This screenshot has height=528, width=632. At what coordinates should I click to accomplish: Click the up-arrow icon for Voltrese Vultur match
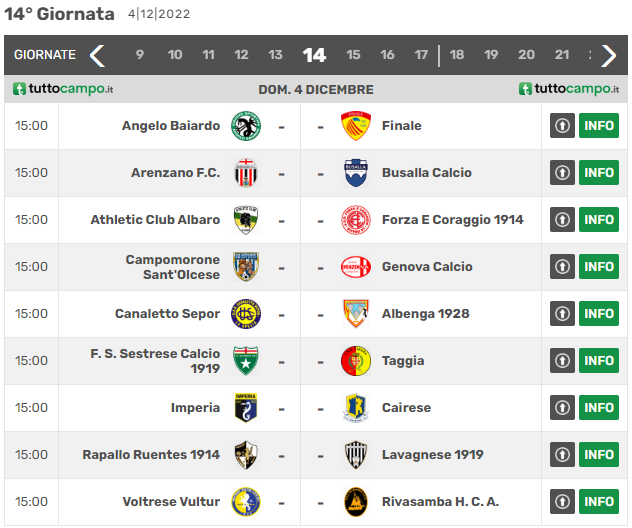point(562,502)
